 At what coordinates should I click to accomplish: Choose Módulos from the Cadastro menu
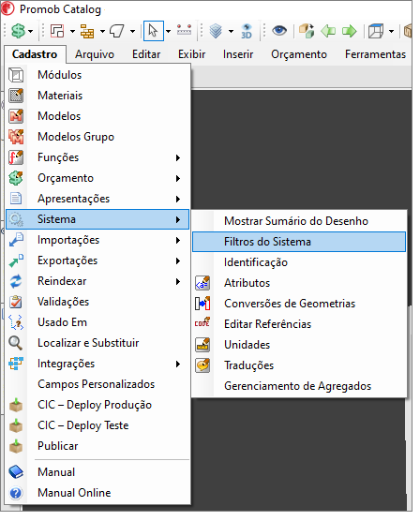tap(98, 75)
